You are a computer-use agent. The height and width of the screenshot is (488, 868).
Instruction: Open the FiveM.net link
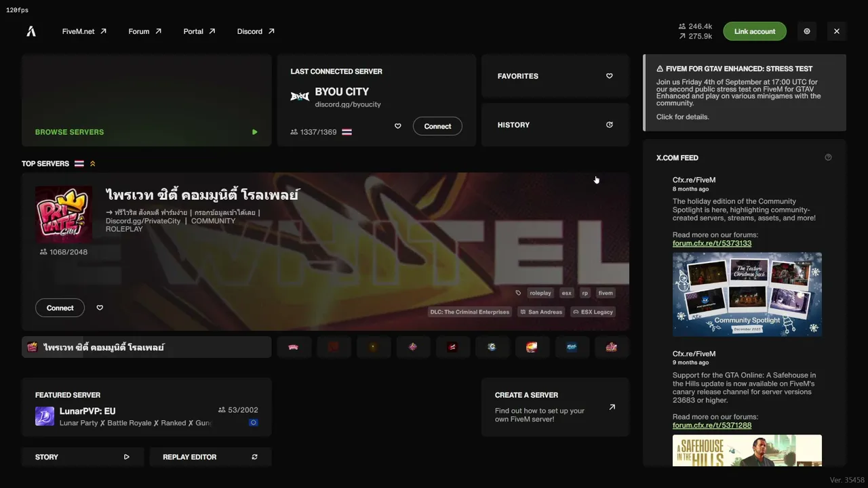point(84,31)
